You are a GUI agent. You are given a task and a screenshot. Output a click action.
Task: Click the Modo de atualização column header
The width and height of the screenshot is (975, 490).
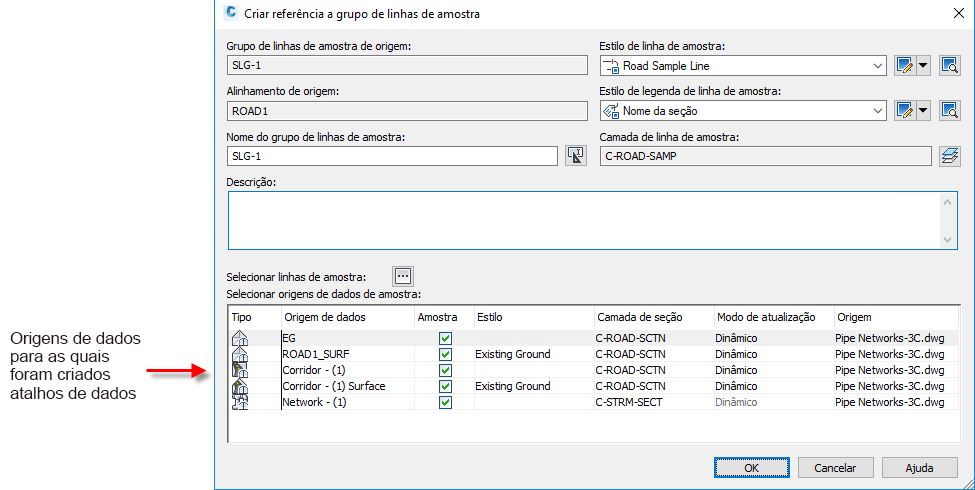772,317
